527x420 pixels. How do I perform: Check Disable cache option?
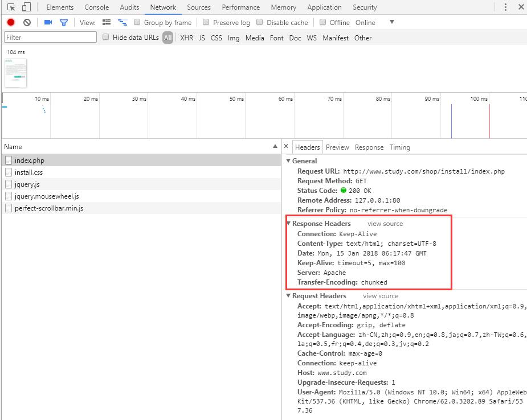coord(259,22)
